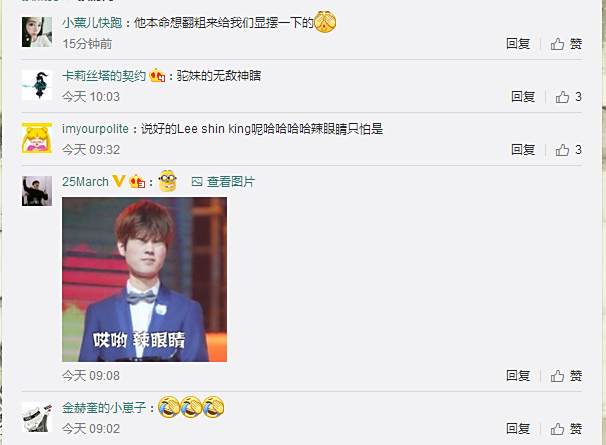Reply to 25March's comment at 09:08
Screen dimensions: 606x445
518,375
